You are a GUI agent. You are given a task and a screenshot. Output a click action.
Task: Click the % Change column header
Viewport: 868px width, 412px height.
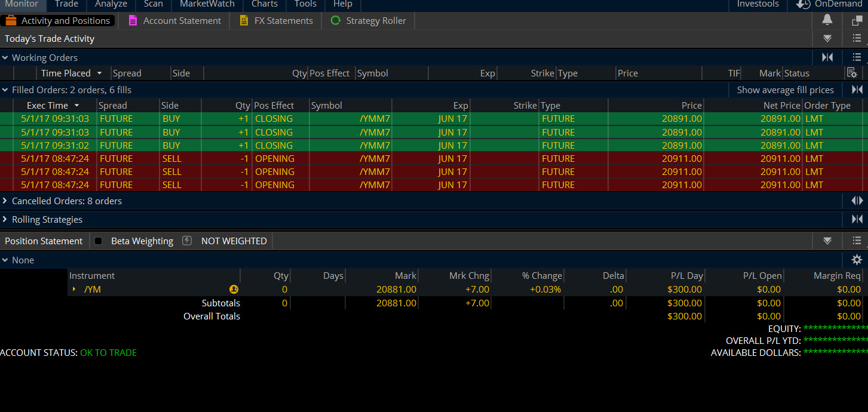pos(542,275)
